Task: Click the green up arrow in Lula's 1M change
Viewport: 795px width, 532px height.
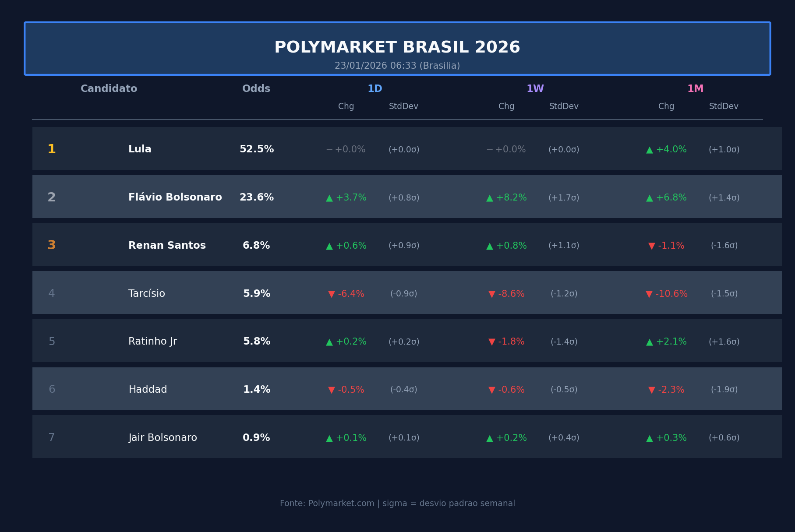Action: tap(650, 150)
